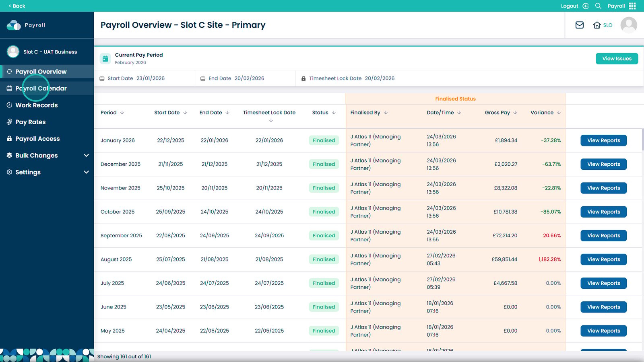View Reports for October 2025
The image size is (644, 362).
(x=603, y=212)
